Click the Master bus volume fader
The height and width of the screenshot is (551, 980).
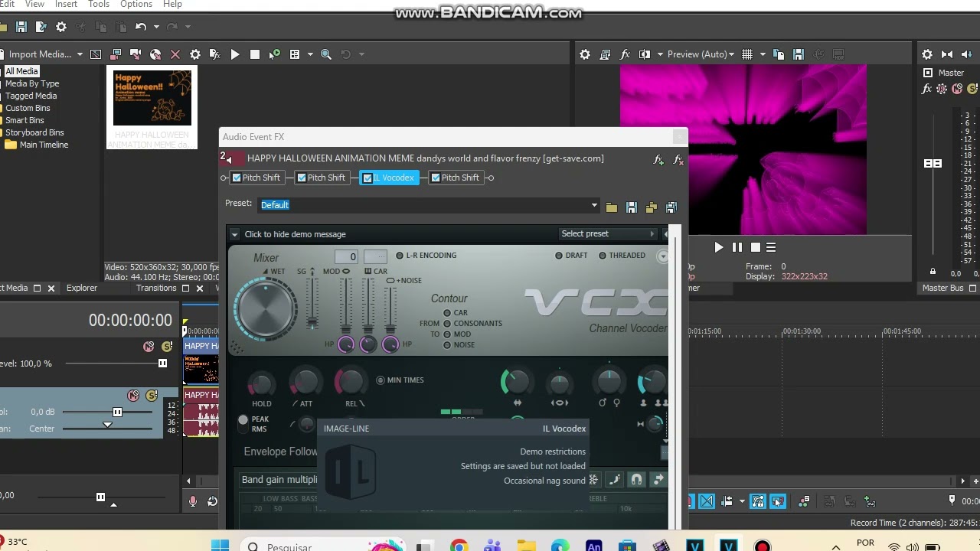coord(933,164)
